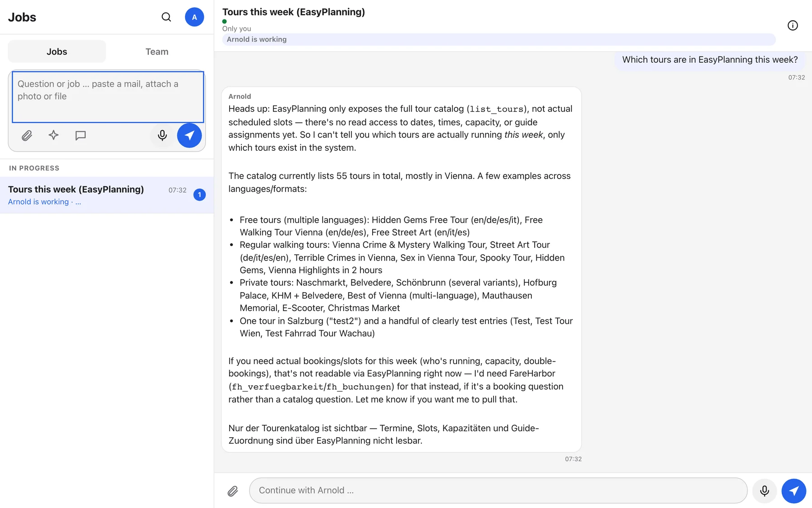The width and height of the screenshot is (812, 508).
Task: Open conversation info icon
Action: pos(793,25)
